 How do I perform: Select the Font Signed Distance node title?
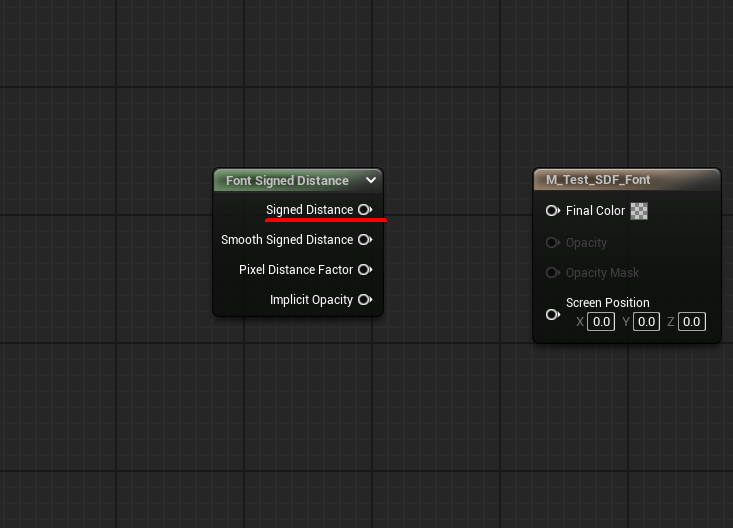[x=287, y=181]
